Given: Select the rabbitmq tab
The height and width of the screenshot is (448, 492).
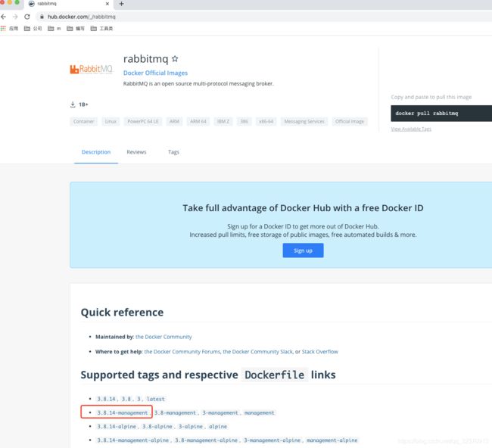Looking at the screenshot, I should [67, 4].
